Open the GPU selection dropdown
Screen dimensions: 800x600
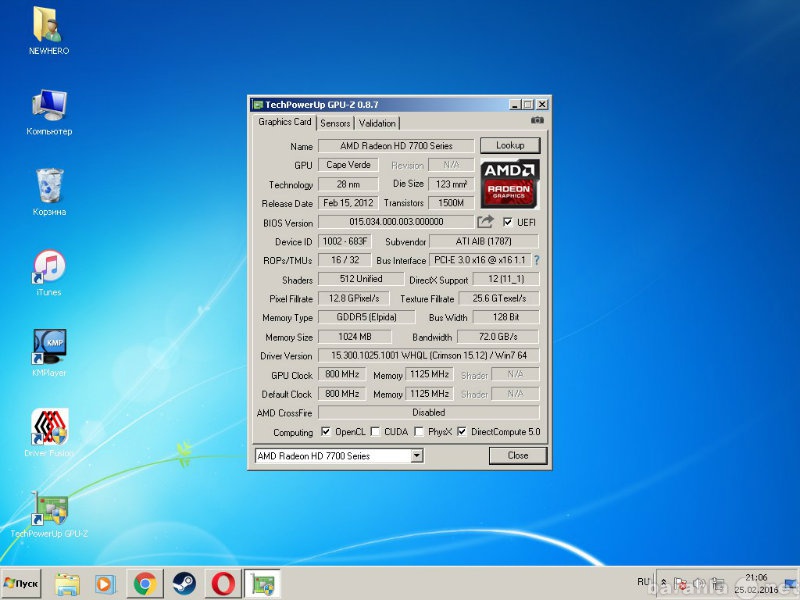click(417, 456)
